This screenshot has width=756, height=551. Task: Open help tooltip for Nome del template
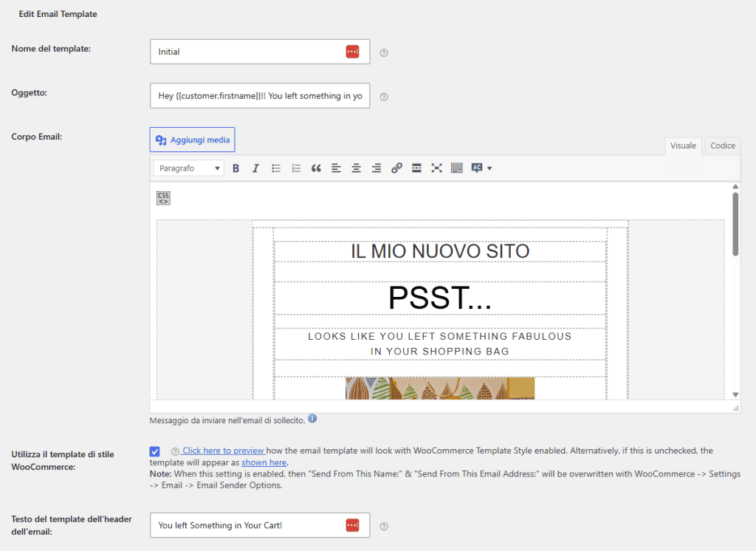tap(384, 53)
